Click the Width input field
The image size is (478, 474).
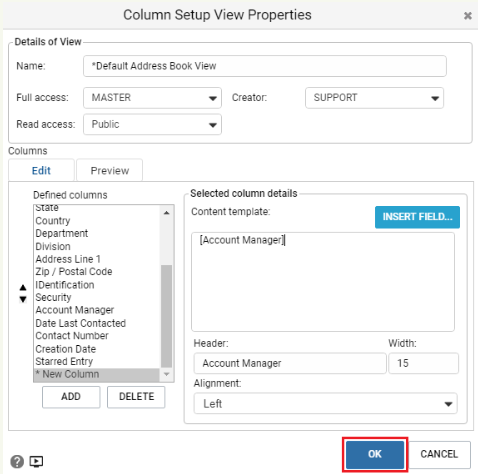click(424, 363)
